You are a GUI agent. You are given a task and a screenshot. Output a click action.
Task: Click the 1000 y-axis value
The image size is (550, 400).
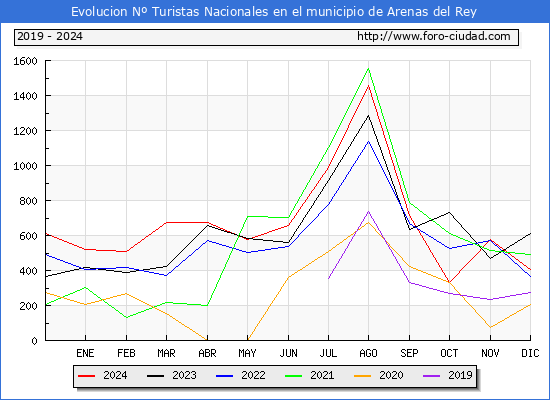(x=25, y=166)
